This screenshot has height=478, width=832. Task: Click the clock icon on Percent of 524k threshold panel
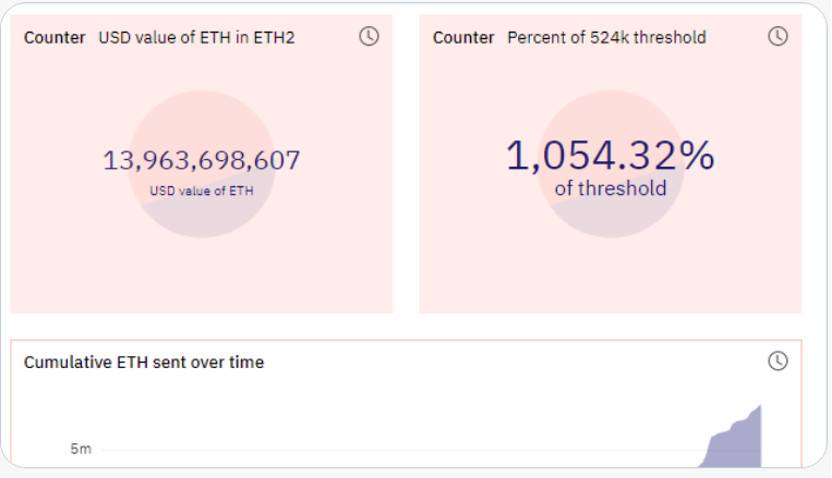point(778,36)
